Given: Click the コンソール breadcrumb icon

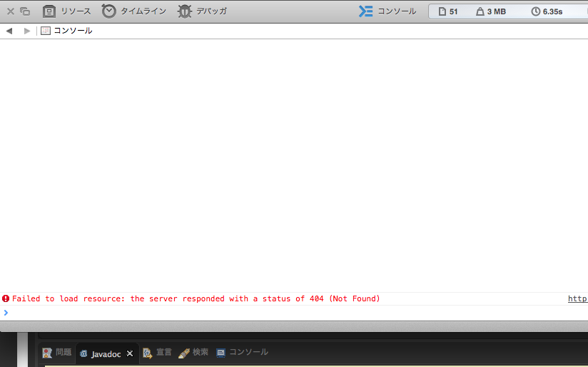Looking at the screenshot, I should pyautogui.click(x=46, y=31).
